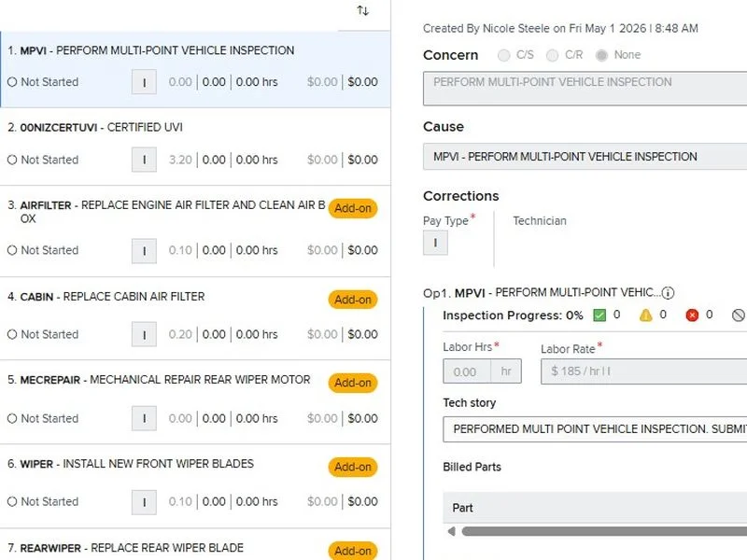747x560 pixels.
Task: Click the scrollbar left arrow in Billed Parts
Action: click(x=452, y=531)
